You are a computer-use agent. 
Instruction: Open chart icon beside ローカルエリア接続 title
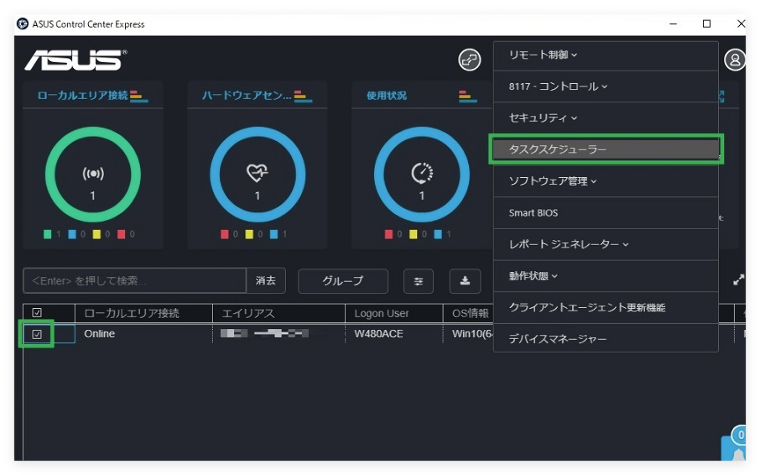pyautogui.click(x=139, y=95)
